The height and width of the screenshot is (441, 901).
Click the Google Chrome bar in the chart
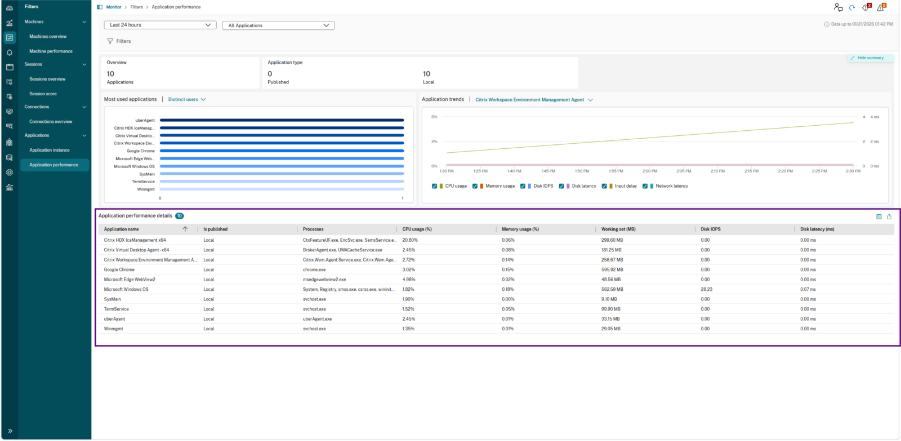pyautogui.click(x=282, y=151)
